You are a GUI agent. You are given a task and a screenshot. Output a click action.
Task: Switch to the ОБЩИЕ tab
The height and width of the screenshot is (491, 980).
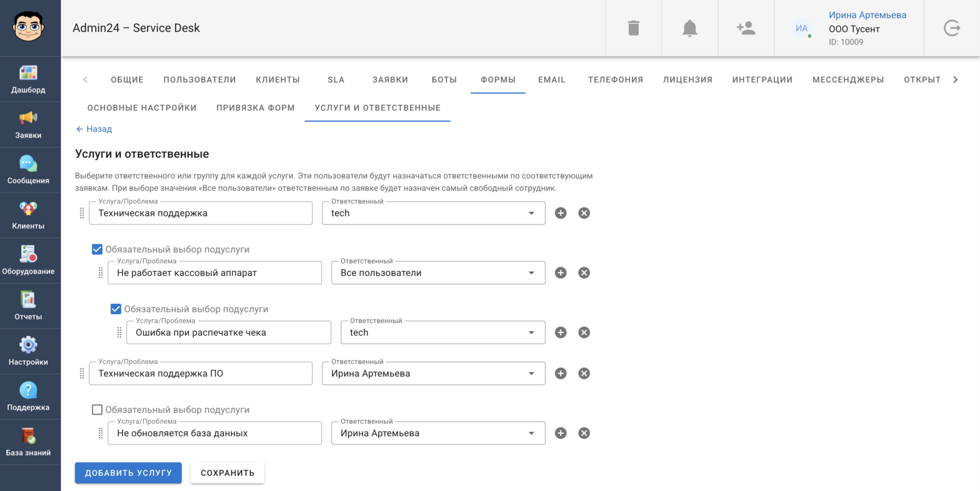point(127,80)
